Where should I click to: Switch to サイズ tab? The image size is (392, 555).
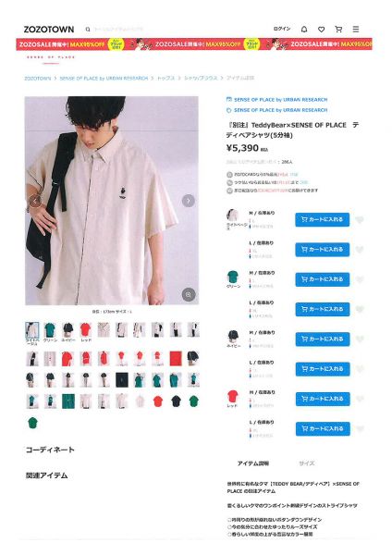click(306, 463)
